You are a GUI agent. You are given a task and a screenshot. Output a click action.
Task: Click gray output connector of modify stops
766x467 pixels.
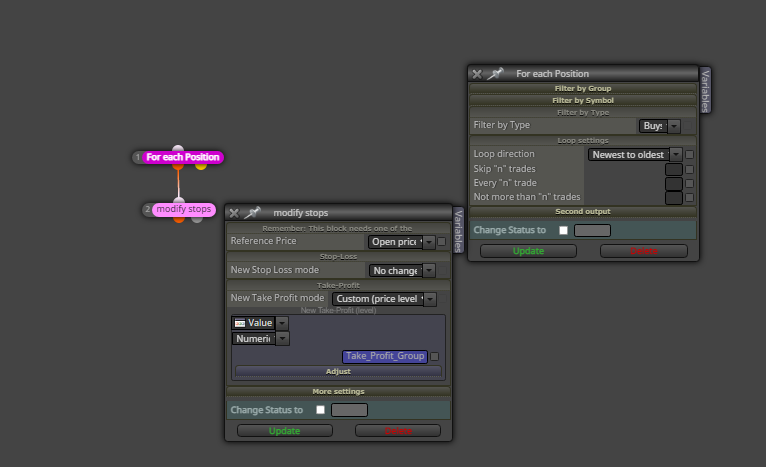tap(197, 220)
